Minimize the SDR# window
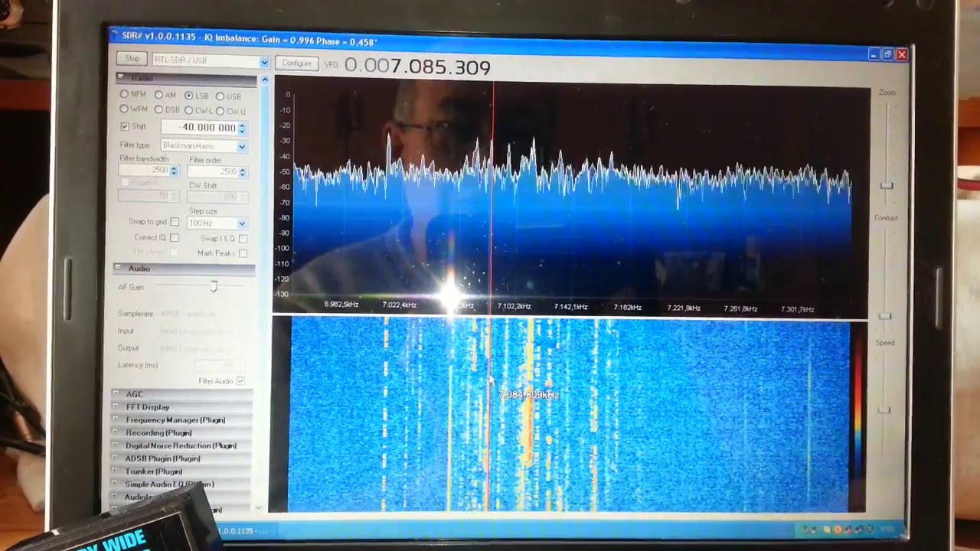This screenshot has width=980, height=551. point(874,54)
